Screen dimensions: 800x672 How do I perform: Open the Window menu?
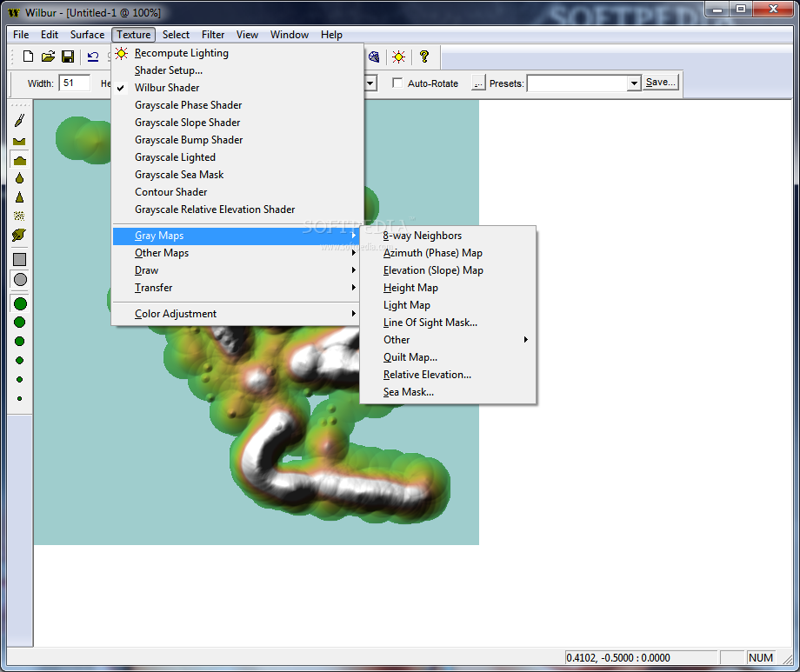coord(290,35)
